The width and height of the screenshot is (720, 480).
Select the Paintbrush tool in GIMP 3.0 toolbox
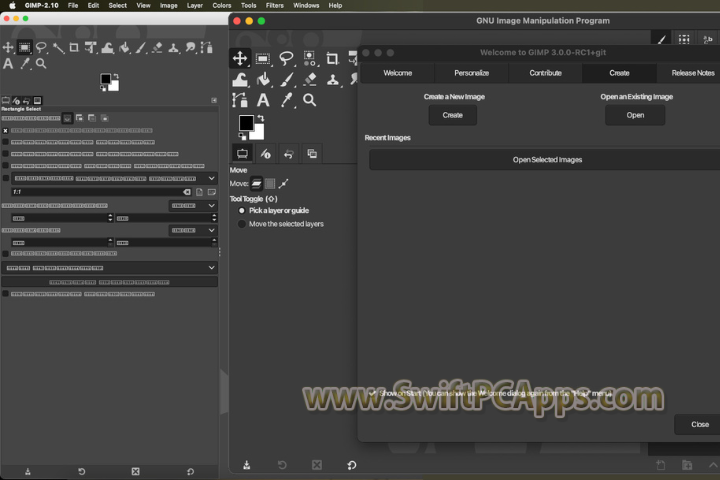tap(287, 79)
